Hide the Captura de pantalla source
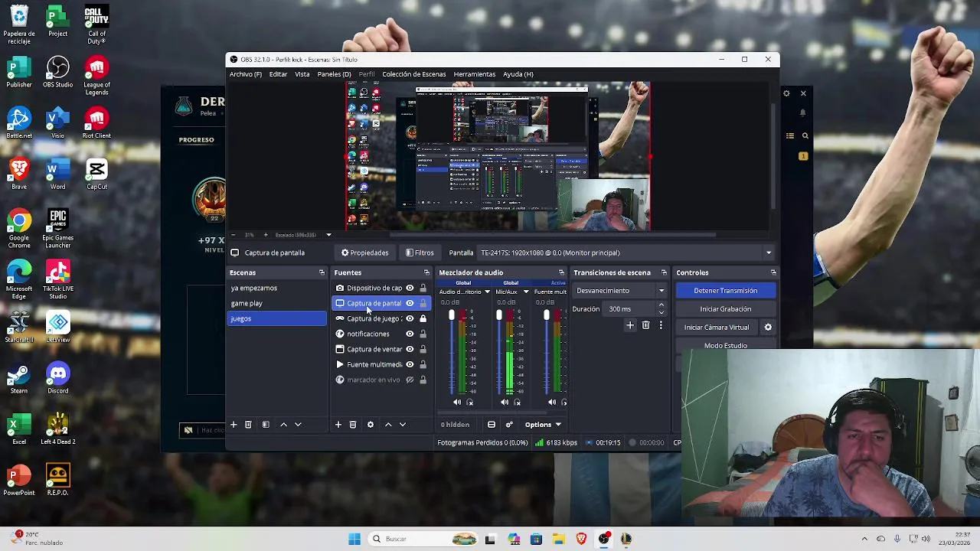Screen dimensions: 980x551 pyautogui.click(x=410, y=304)
